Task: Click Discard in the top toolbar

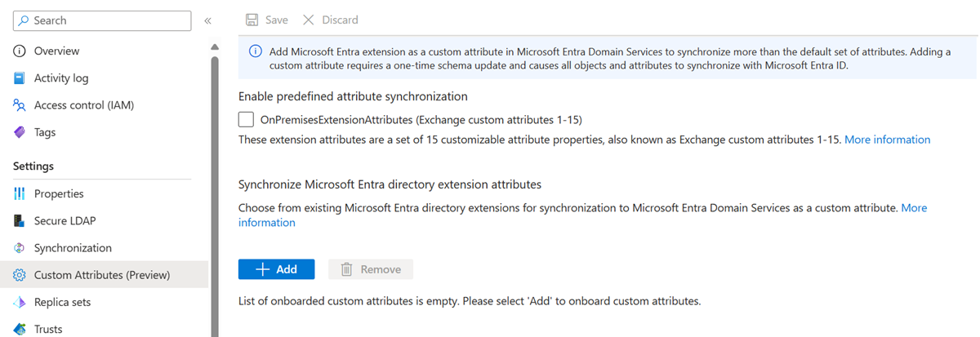Action: point(330,20)
